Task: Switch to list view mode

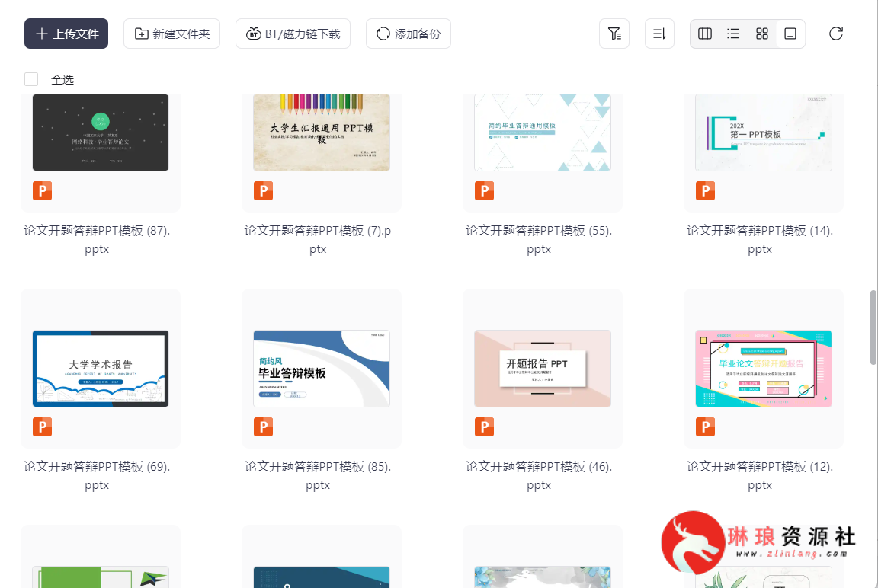Action: (x=733, y=34)
